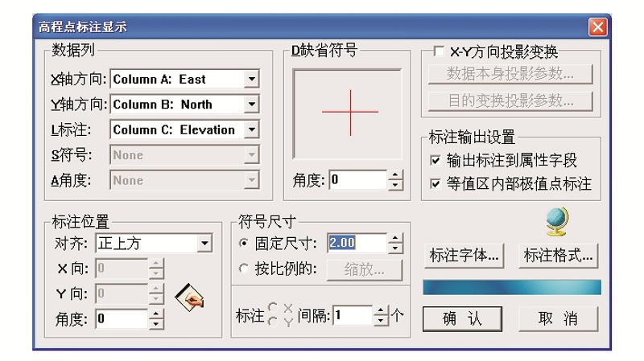Increase 标注位置 角度 with up spinner

coord(155,314)
